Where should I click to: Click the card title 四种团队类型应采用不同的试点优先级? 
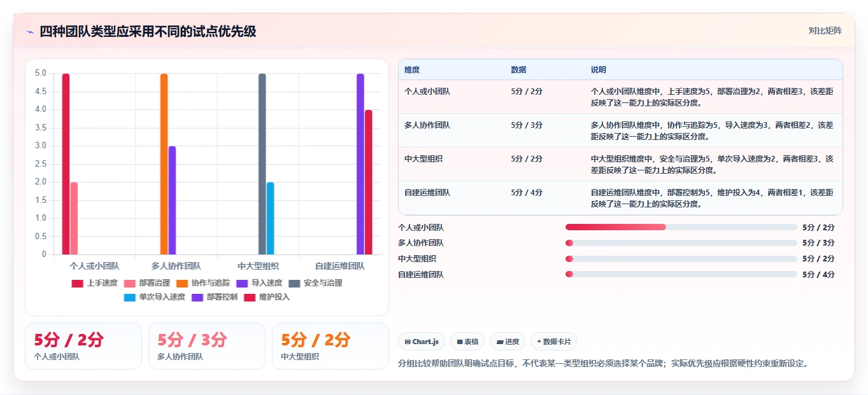tap(148, 31)
